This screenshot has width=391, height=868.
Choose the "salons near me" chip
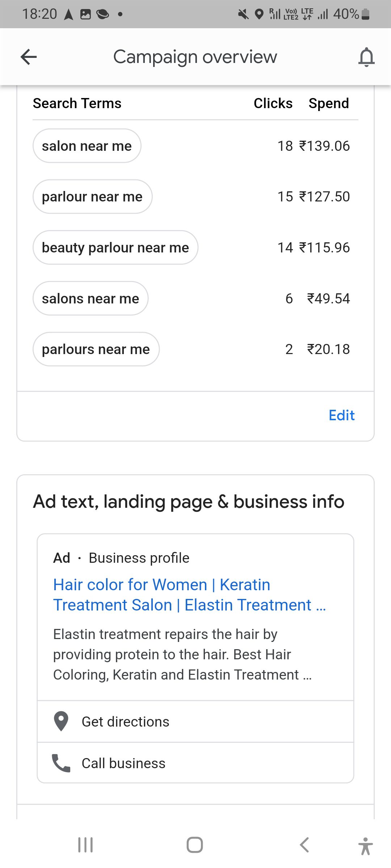point(91,299)
